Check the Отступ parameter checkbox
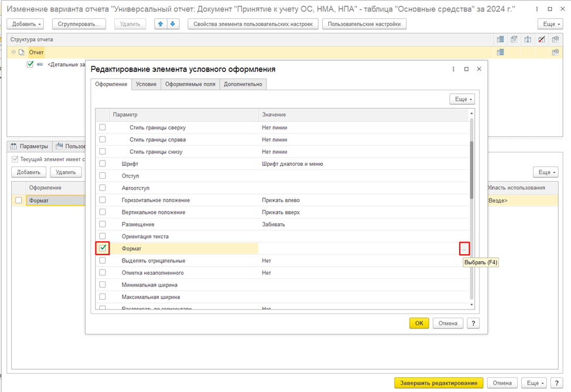Viewport: 571px width, 392px height. [103, 176]
